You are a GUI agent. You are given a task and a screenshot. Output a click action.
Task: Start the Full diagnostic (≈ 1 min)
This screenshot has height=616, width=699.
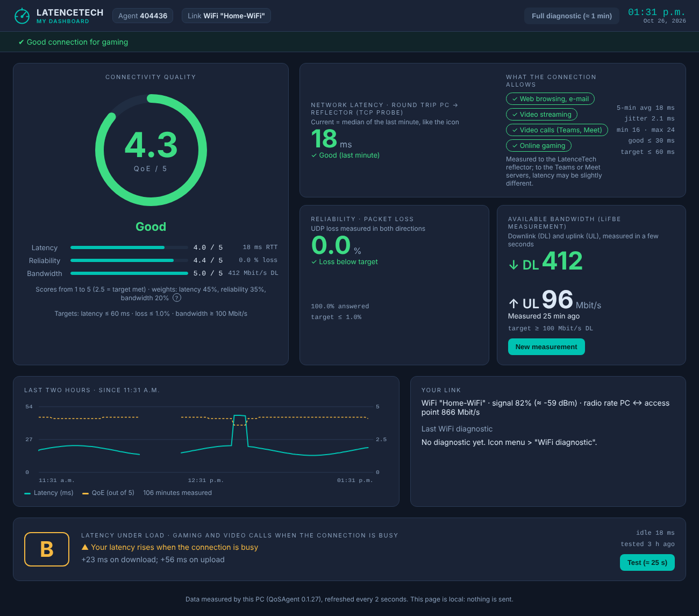point(572,16)
